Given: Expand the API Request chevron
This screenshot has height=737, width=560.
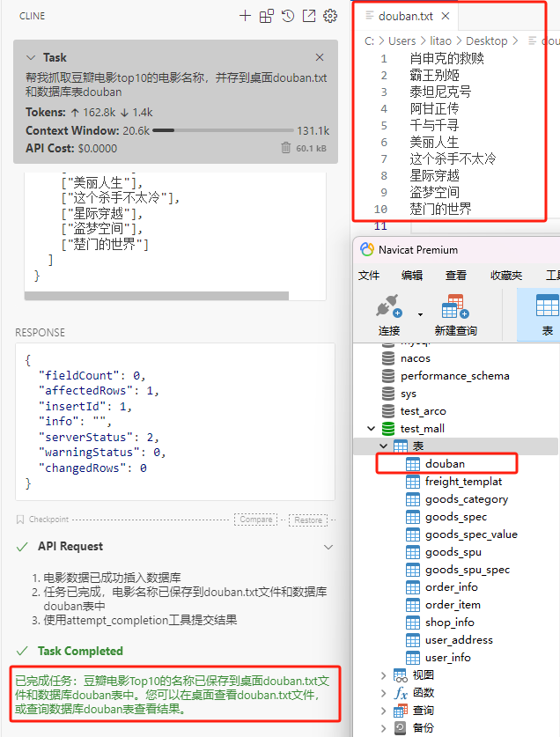Looking at the screenshot, I should coord(328,547).
